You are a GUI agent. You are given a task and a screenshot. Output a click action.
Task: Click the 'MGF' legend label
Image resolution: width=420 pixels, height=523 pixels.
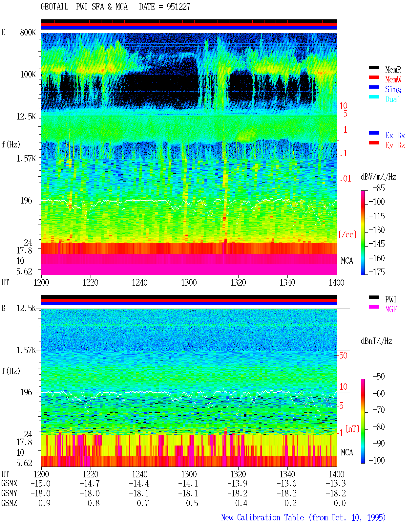[391, 309]
